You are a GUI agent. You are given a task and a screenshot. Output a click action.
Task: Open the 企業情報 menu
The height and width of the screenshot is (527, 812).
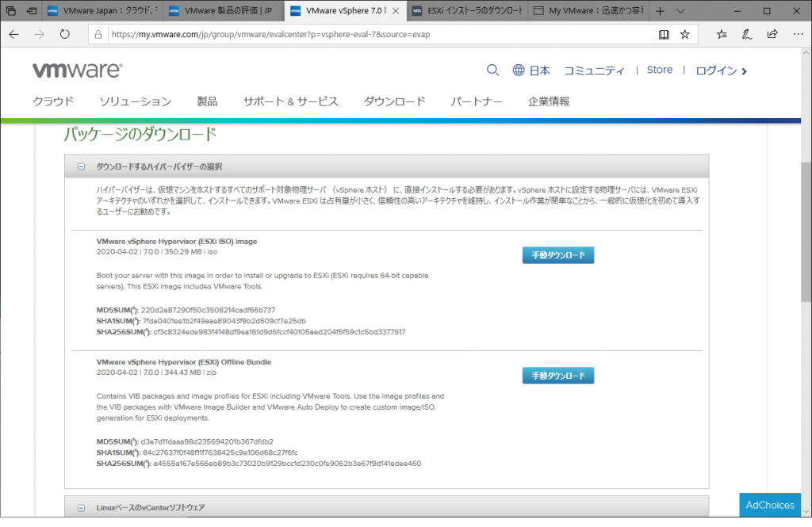tap(549, 101)
